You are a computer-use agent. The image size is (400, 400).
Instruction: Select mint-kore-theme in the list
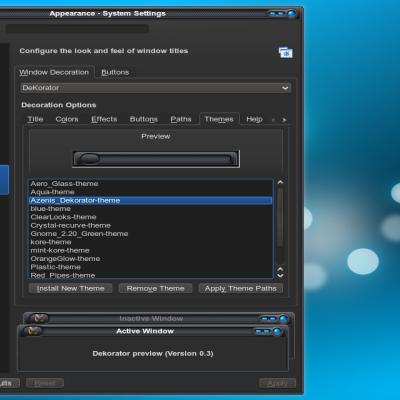(x=151, y=250)
